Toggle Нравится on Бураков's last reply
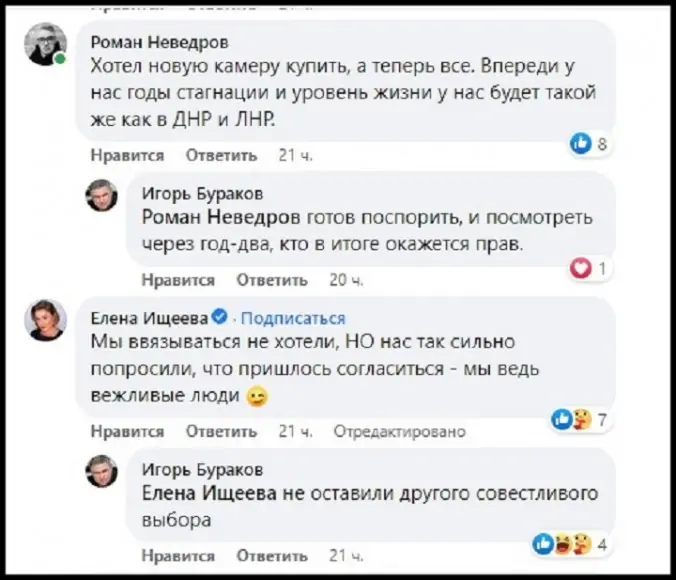The image size is (676, 580). point(178,555)
